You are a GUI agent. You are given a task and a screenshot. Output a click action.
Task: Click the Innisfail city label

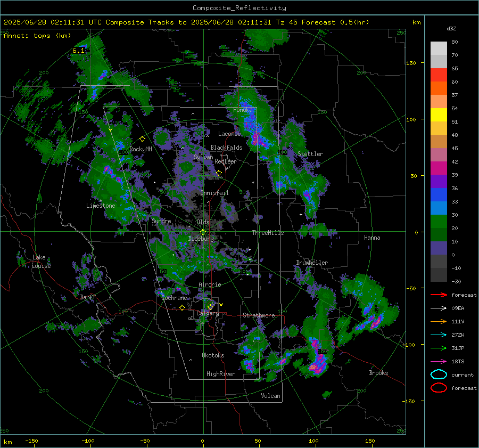(x=214, y=193)
